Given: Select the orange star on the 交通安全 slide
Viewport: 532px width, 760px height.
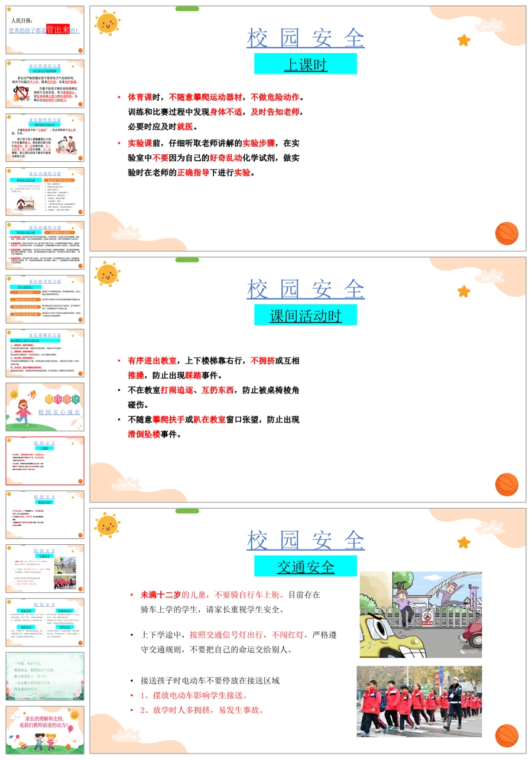Looking at the screenshot, I should (x=463, y=542).
